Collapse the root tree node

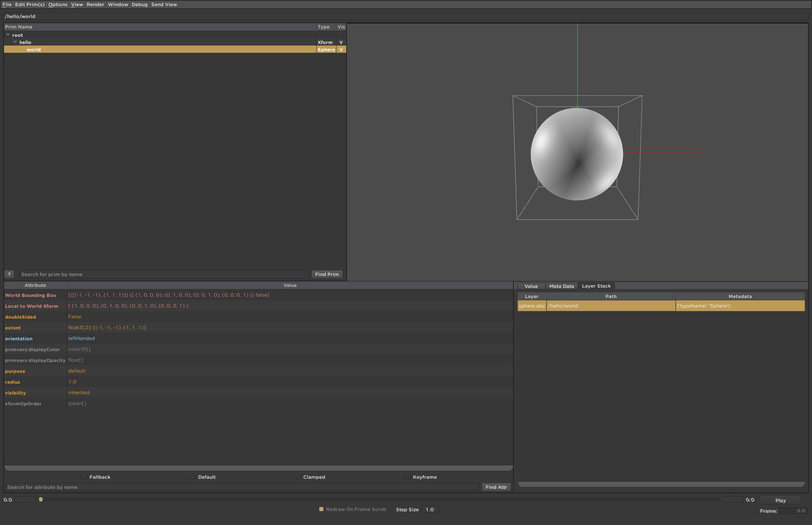click(8, 35)
